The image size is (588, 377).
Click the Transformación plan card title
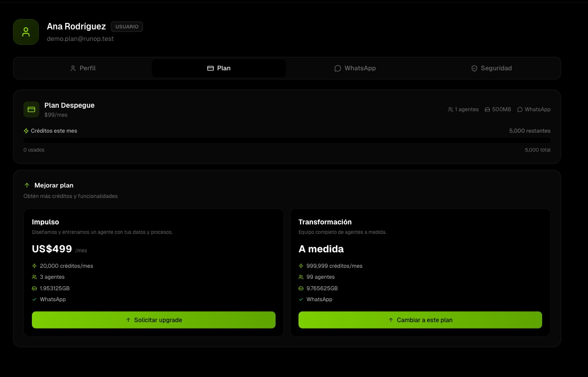(x=325, y=222)
